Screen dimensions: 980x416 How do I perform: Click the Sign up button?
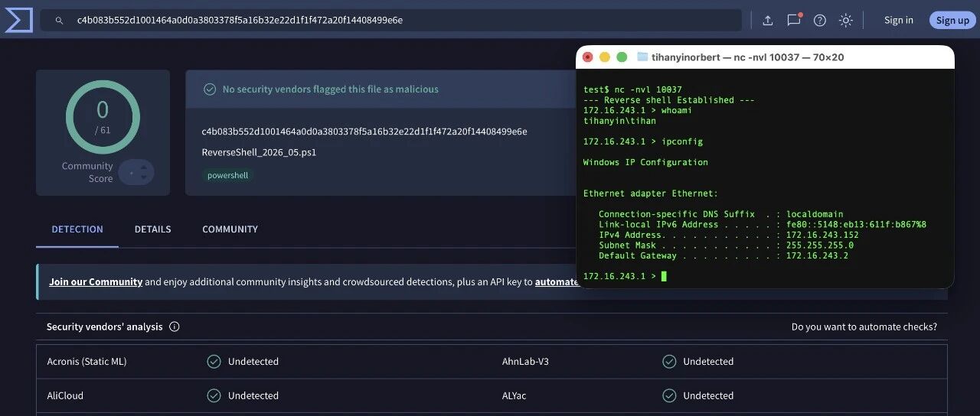coord(952,21)
